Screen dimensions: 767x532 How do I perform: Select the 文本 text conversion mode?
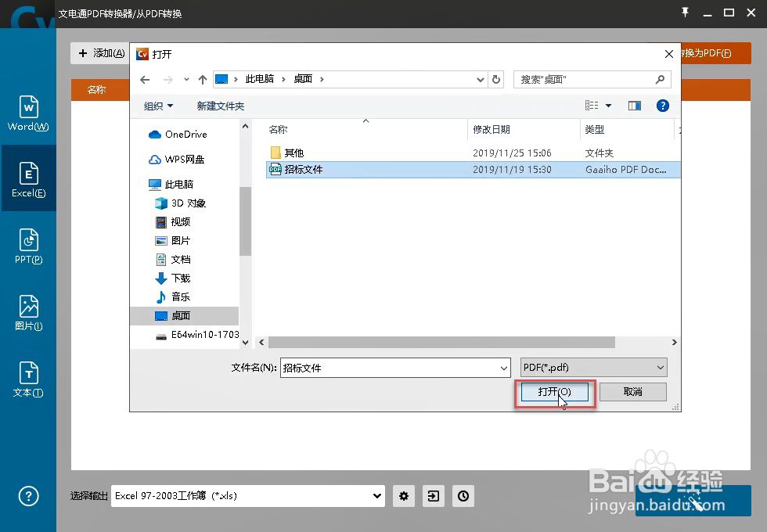pos(28,379)
